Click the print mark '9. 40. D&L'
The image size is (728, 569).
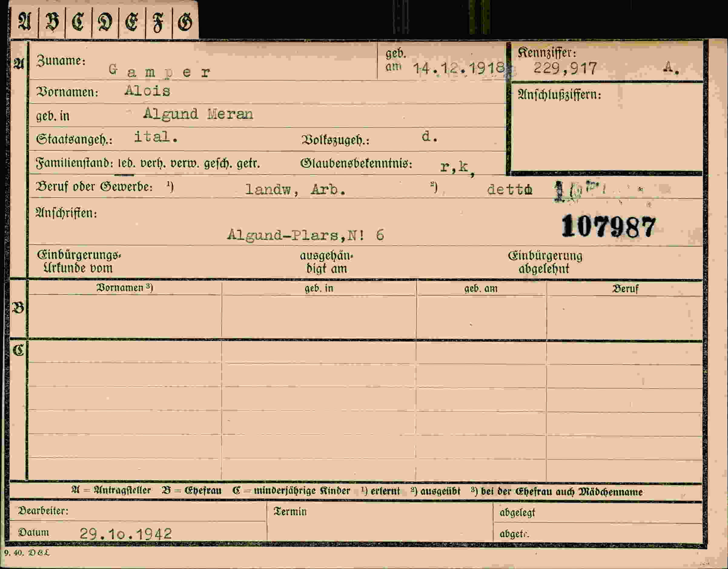27,553
